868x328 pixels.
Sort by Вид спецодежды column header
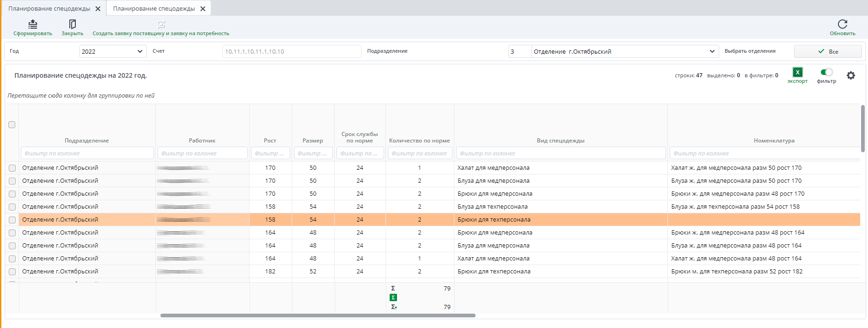[560, 141]
